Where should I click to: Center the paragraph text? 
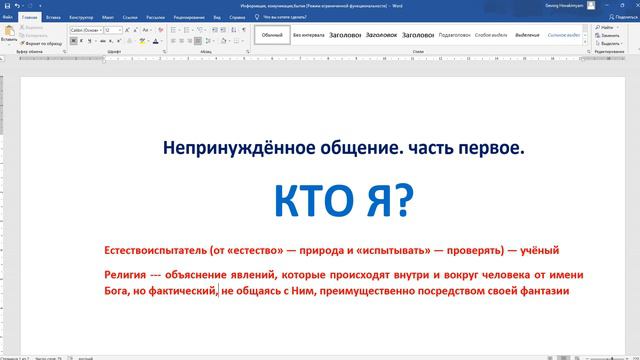182,41
